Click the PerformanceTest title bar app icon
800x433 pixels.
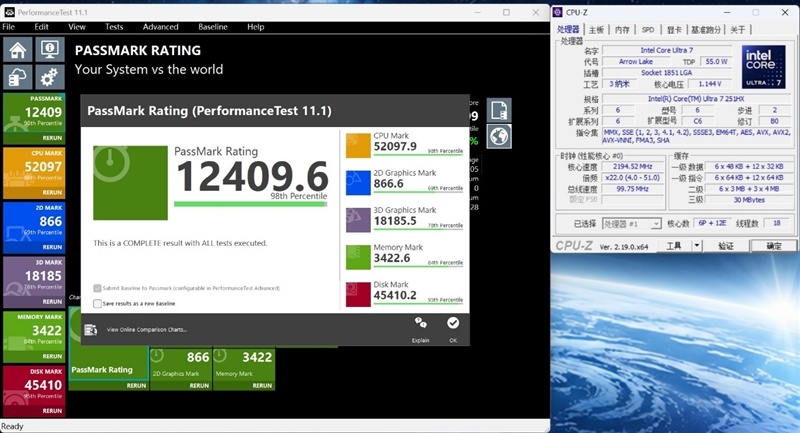pyautogui.click(x=9, y=12)
